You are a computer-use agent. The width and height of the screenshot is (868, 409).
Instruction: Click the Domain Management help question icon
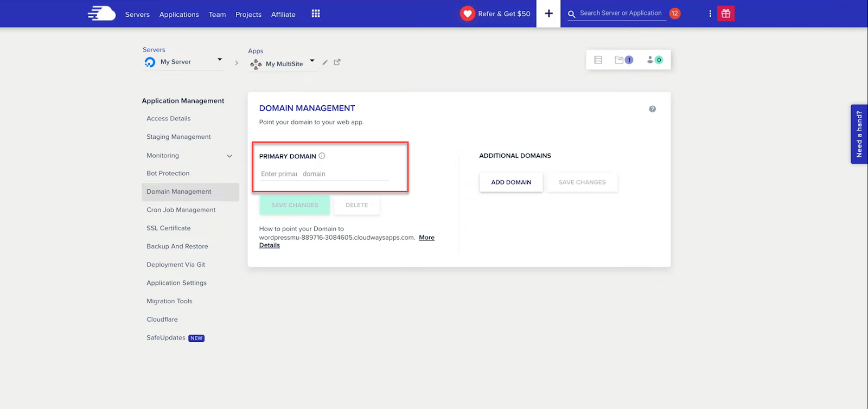[652, 109]
